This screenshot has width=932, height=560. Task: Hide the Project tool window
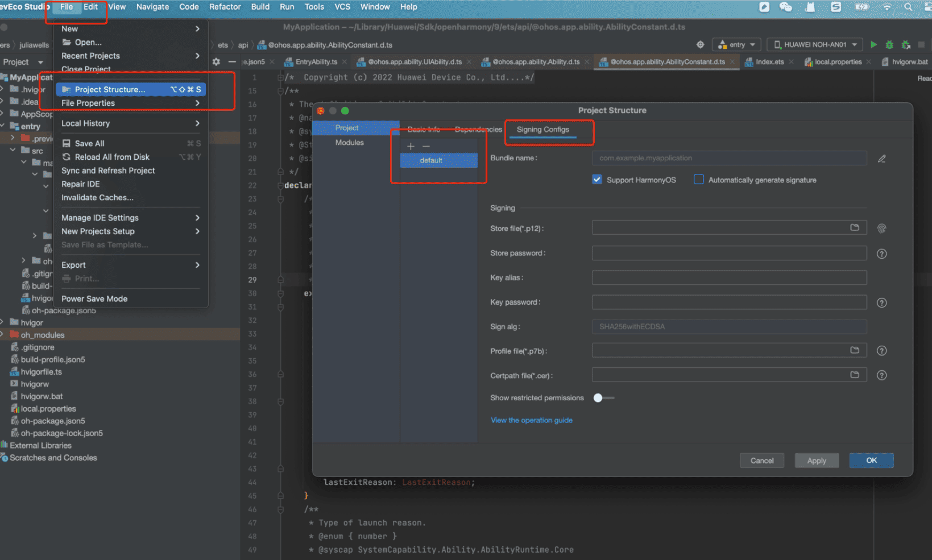(231, 61)
